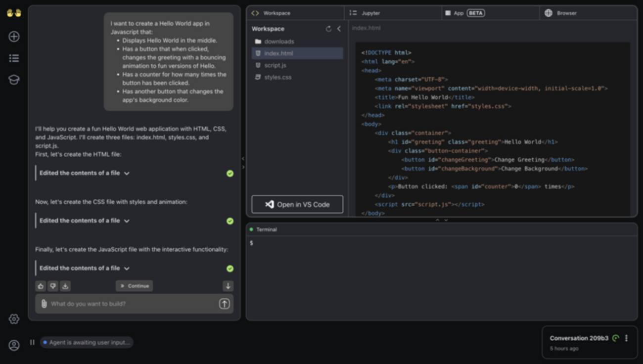
Task: Click the globe icon on Browser tab
Action: pos(548,13)
